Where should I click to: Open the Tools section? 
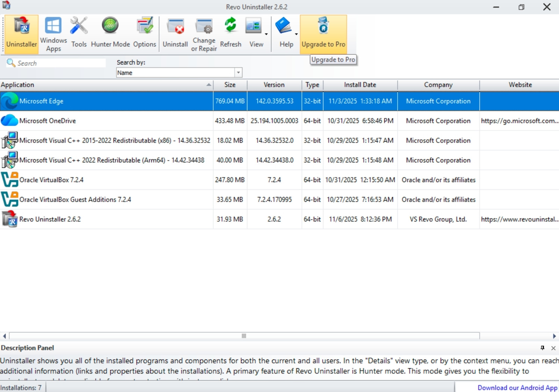coord(79,34)
